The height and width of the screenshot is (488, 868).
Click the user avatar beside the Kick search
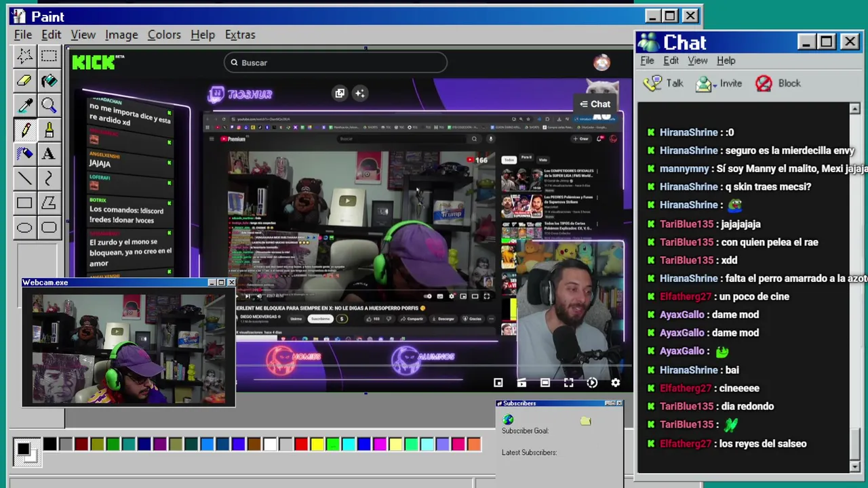[x=601, y=62]
